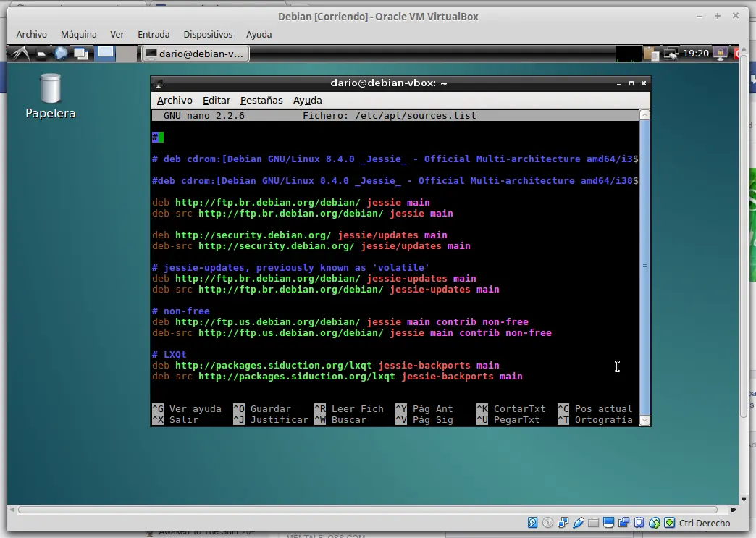Click the VirtualBox optical disc indicator
The image size is (756, 538).
coord(547,523)
